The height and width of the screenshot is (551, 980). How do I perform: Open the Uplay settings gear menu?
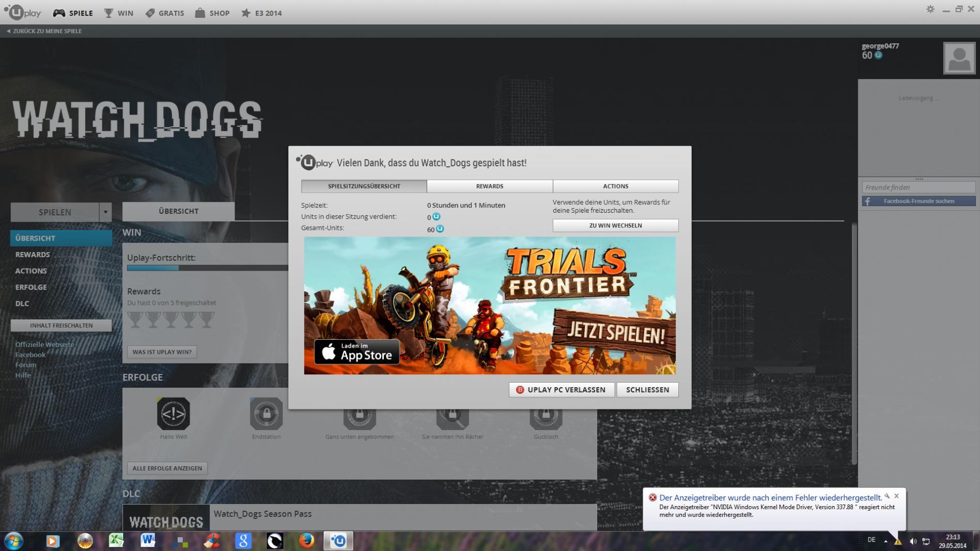click(930, 9)
